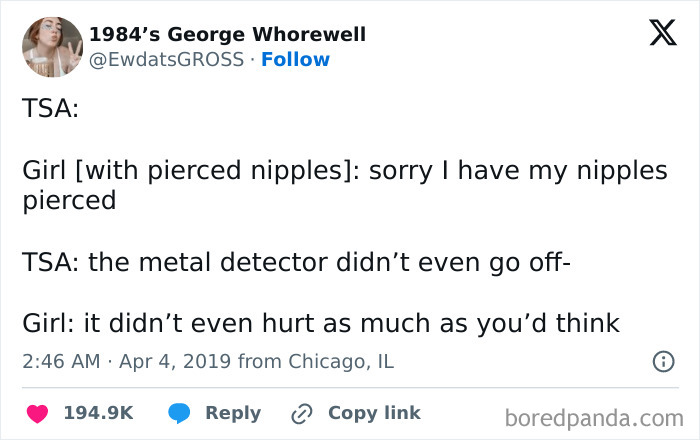Open the user's profile avatar
The width and height of the screenshot is (700, 440).
tap(53, 47)
